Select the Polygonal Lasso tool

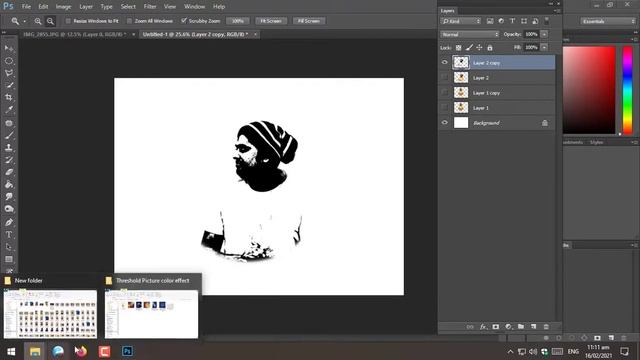click(9, 73)
